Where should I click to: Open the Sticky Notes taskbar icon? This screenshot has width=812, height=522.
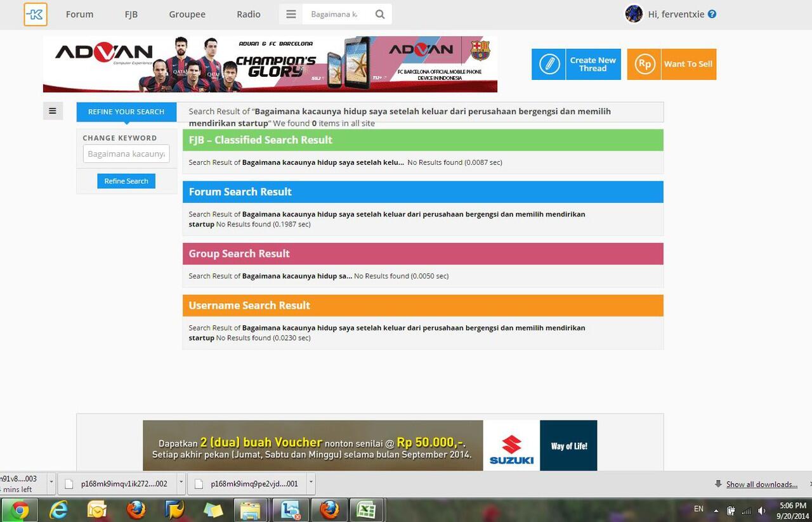click(213, 509)
